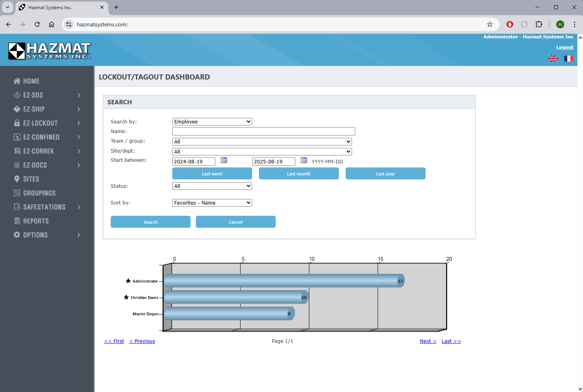This screenshot has width=583, height=392.
Task: Click into the Name text field
Action: click(263, 131)
